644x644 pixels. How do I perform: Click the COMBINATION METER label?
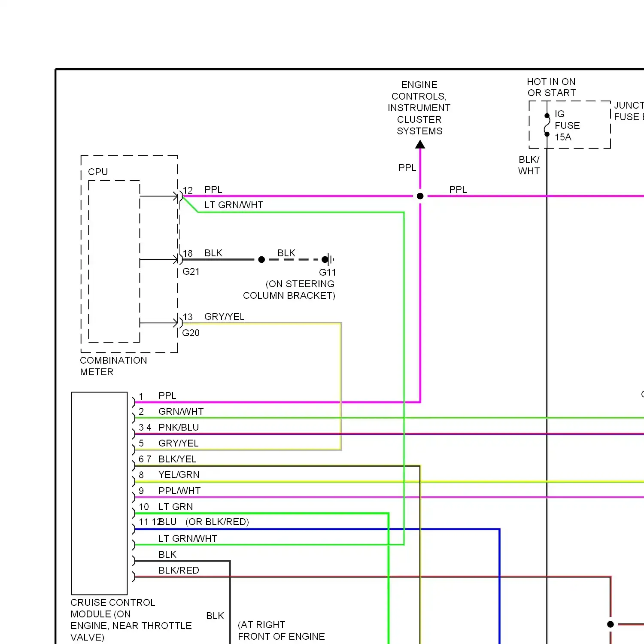(x=113, y=366)
